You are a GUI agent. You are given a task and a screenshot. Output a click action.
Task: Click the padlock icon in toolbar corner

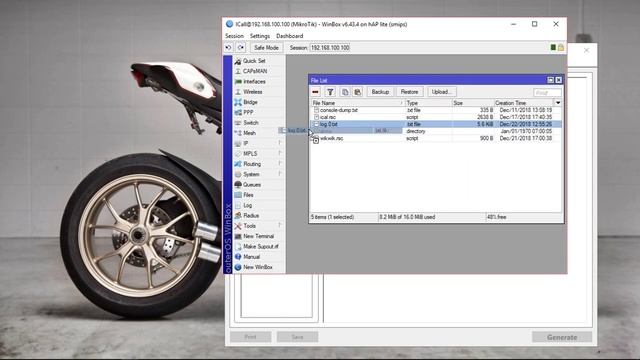561,47
